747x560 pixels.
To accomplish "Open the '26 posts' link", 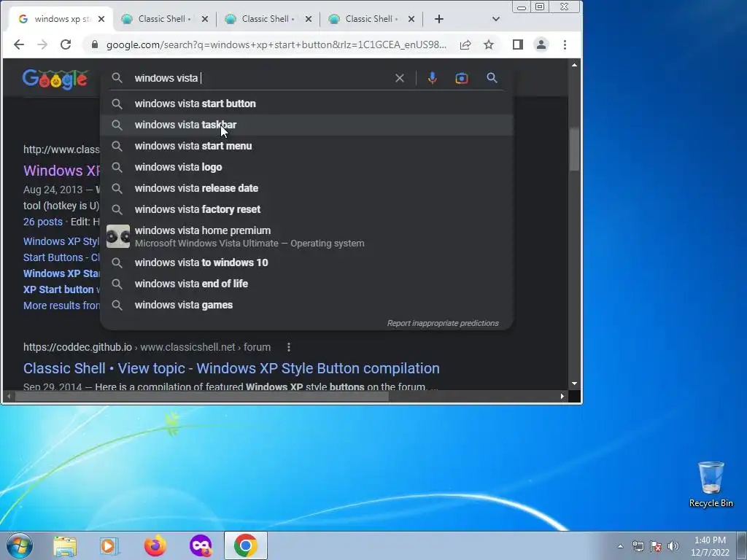I will point(43,222).
